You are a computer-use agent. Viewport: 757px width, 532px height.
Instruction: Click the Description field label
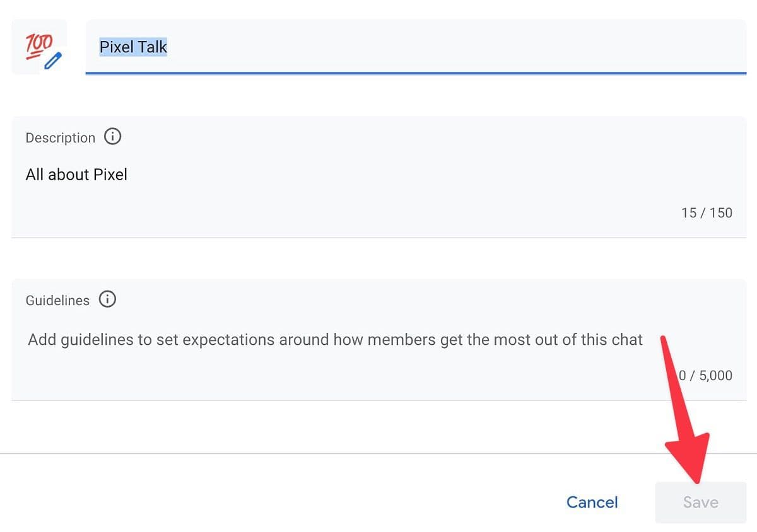pyautogui.click(x=60, y=138)
